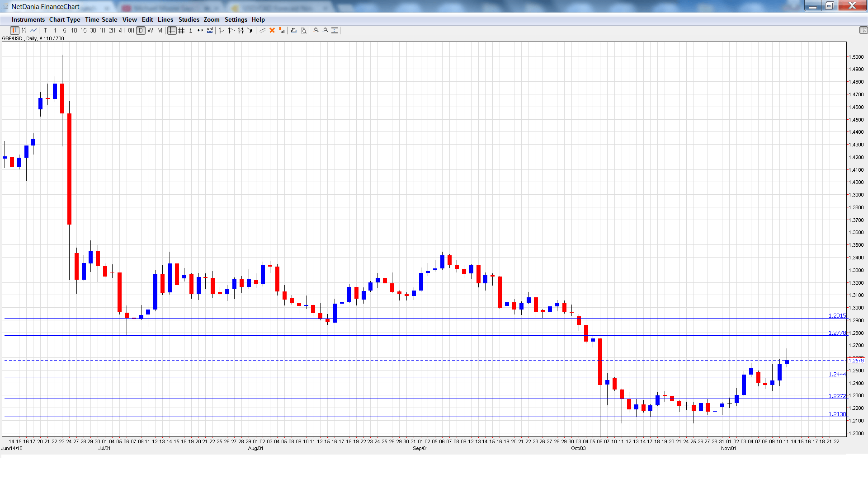Toggle chart grid lines icon

tap(181, 30)
